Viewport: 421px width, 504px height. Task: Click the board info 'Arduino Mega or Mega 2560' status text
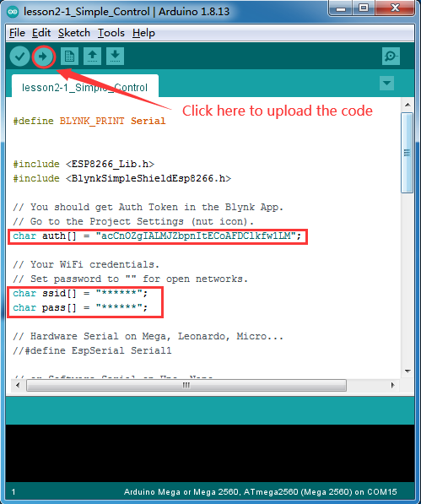tap(261, 492)
